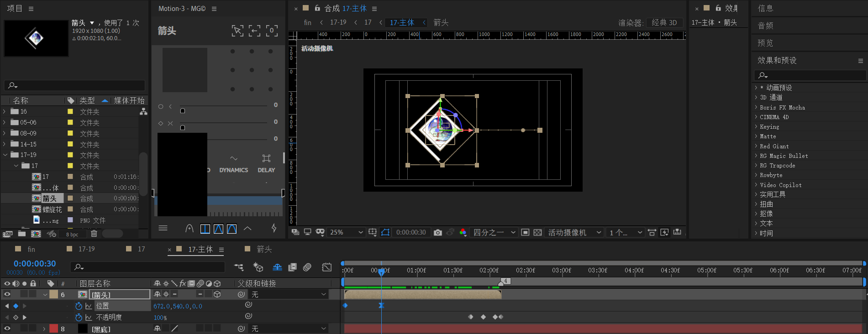Image resolution: width=868 pixels, height=334 pixels.
Task: Open the graph editor icon
Action: pyautogui.click(x=327, y=267)
